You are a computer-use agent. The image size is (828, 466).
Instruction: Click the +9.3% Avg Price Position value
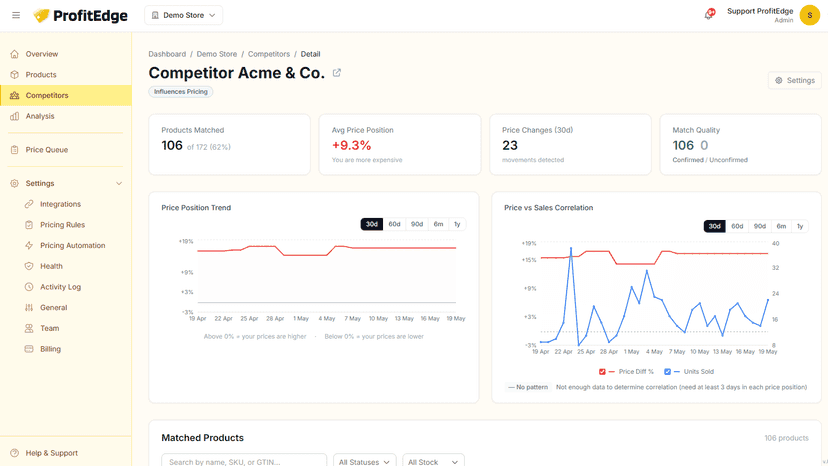[351, 145]
